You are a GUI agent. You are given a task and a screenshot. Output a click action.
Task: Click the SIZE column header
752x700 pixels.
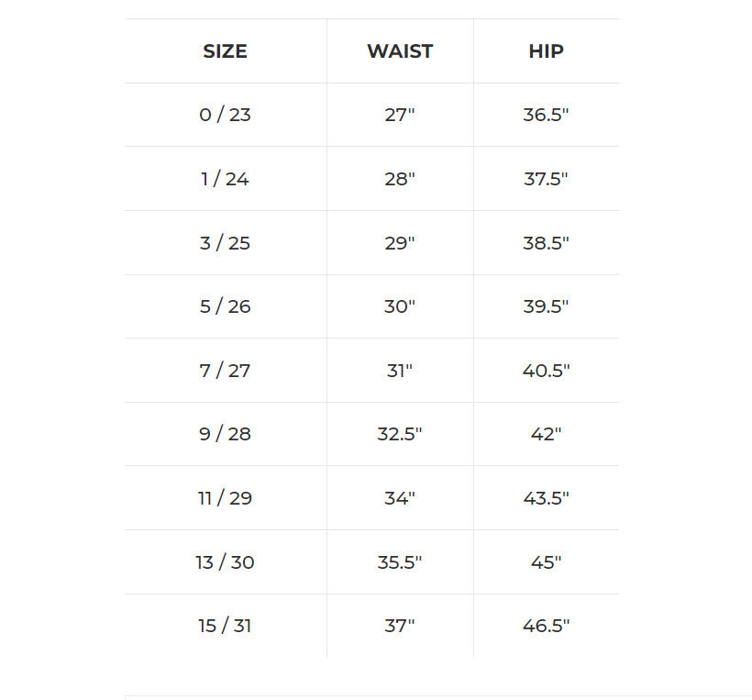coord(225,51)
